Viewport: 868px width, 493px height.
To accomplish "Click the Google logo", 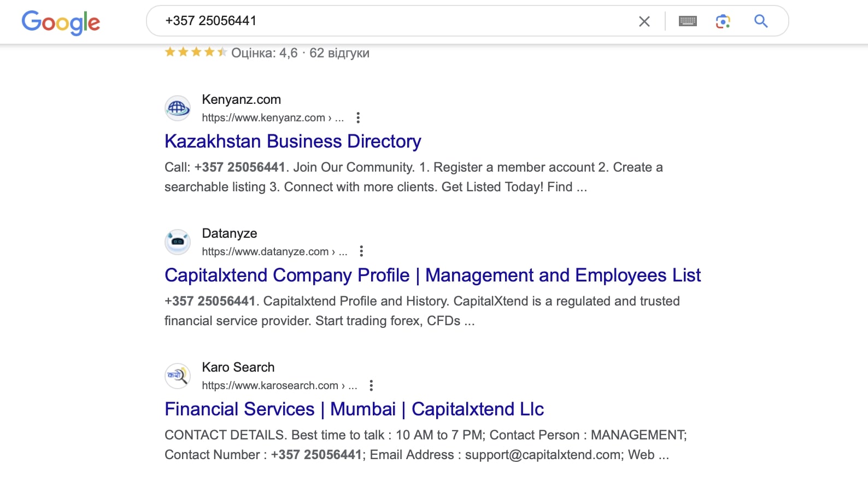I will 61,22.
